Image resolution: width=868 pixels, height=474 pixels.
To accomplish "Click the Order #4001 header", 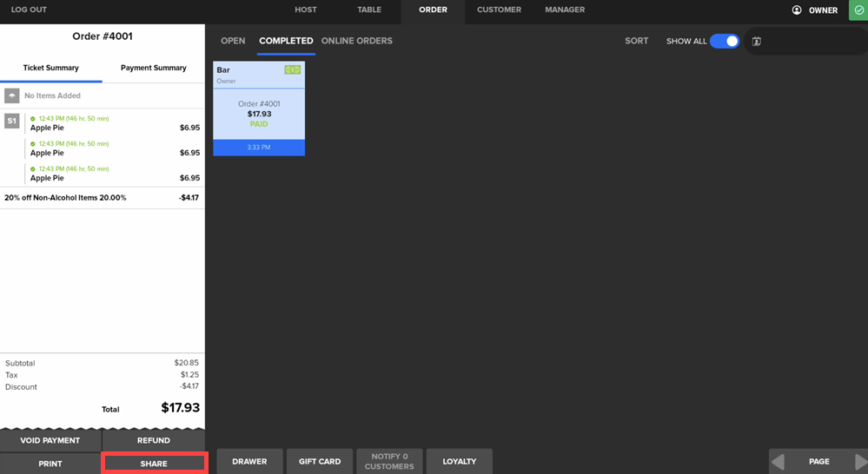I will (103, 36).
